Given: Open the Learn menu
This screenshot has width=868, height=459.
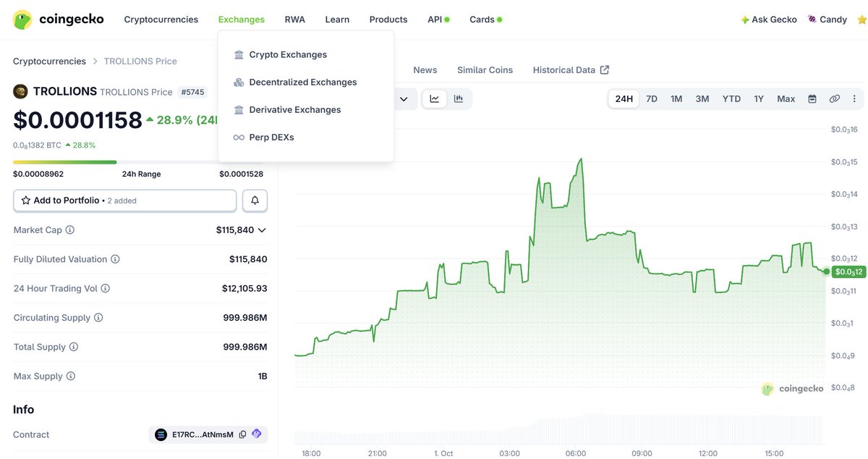Looking at the screenshot, I should (337, 20).
